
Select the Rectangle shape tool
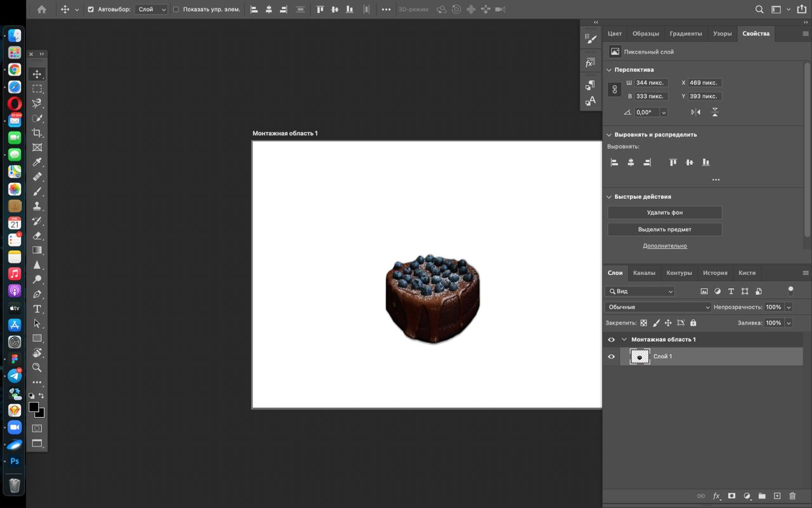click(x=37, y=338)
